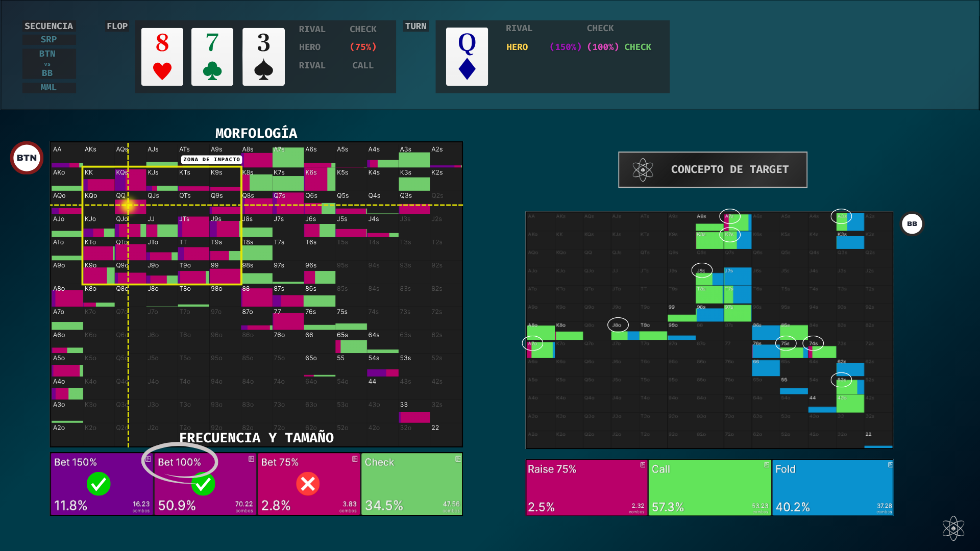980x551 pixels.
Task: Click the atom logo at bottom right
Action: tap(953, 528)
